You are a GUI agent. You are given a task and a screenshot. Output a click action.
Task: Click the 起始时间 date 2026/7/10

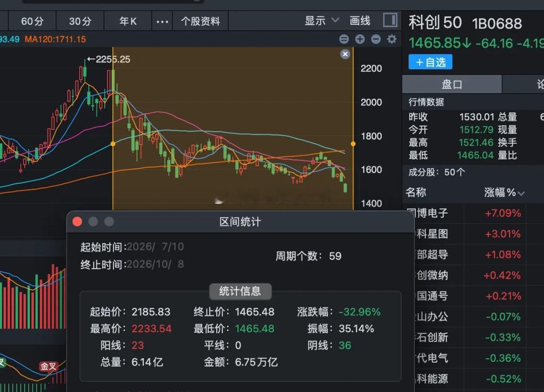click(155, 246)
